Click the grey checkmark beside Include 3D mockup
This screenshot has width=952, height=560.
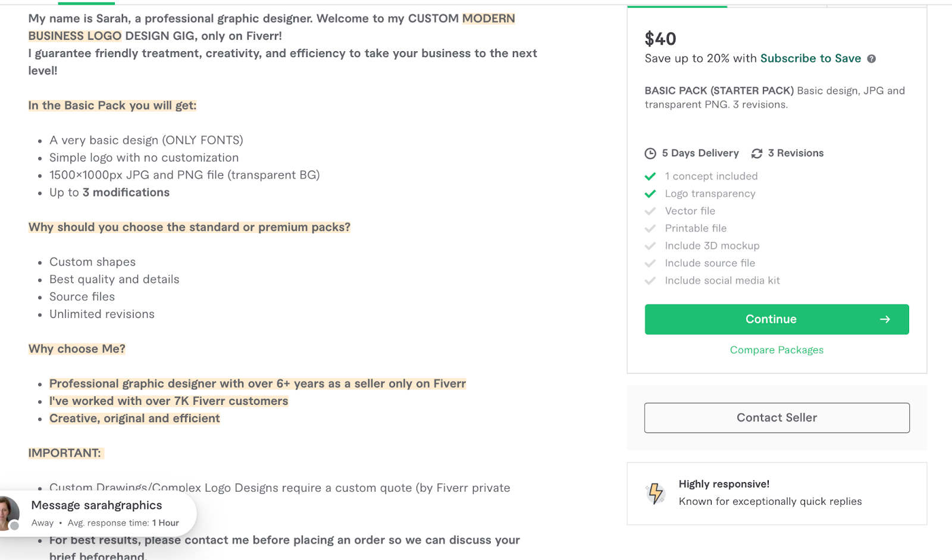(650, 246)
